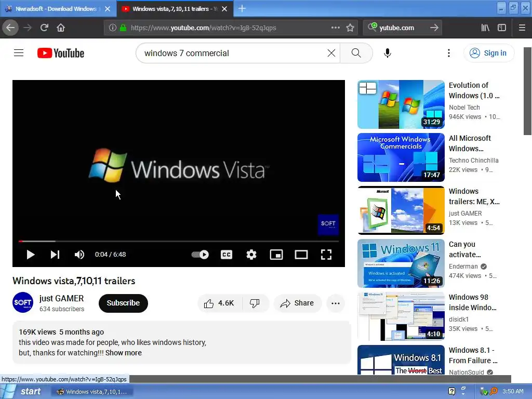Click the SOFT channel watermark in video
This screenshot has height=399, width=532.
pyautogui.click(x=328, y=224)
